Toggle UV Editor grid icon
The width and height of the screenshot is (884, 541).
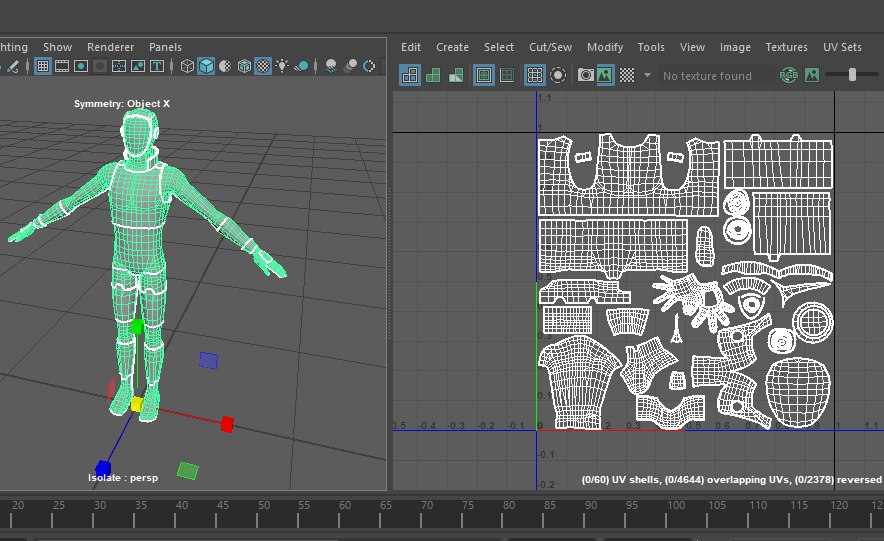click(x=534, y=75)
